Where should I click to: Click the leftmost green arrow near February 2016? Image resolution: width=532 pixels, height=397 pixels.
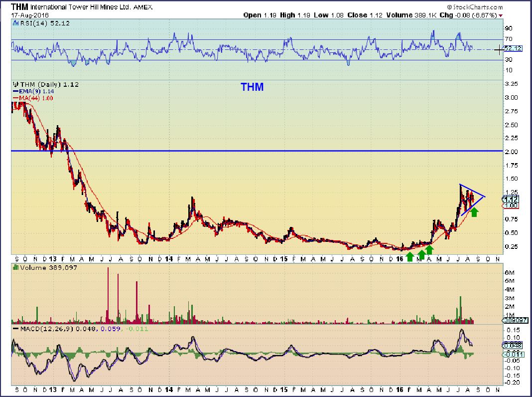409,256
